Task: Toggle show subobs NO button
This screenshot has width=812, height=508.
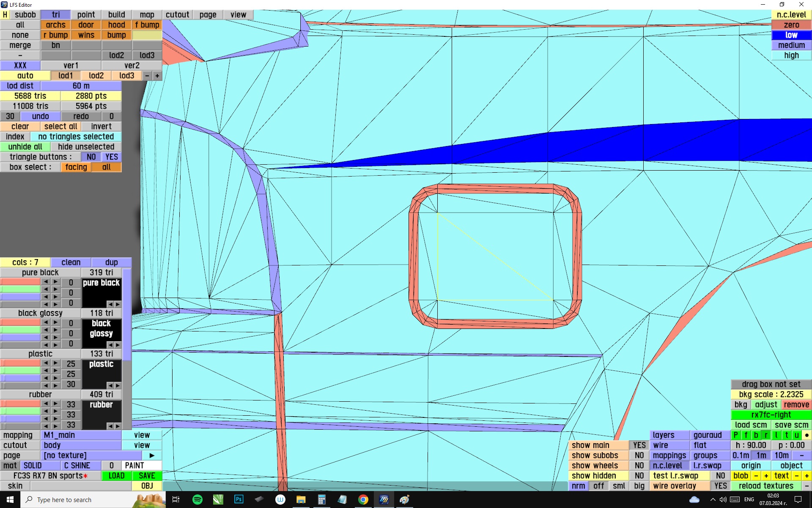Action: [x=639, y=455]
